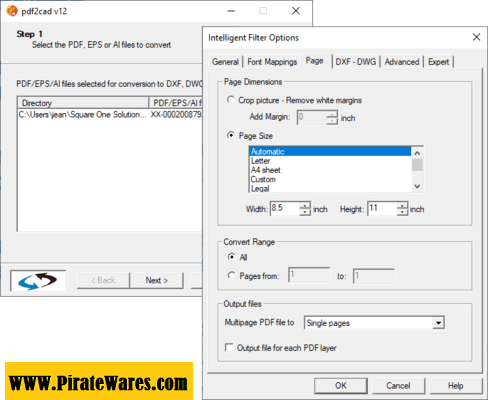Image resolution: width=488 pixels, height=400 pixels.
Task: Click the Height input field
Action: [x=382, y=209]
